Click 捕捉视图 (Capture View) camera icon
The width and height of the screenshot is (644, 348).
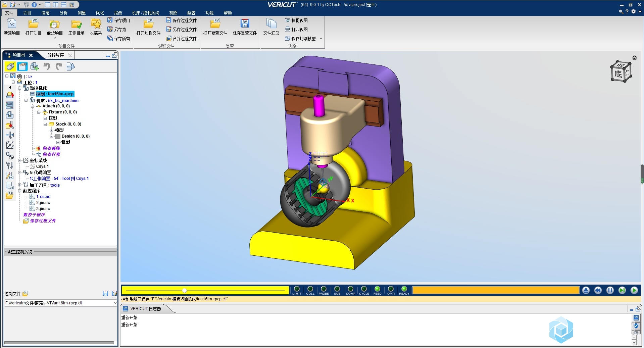click(x=296, y=20)
